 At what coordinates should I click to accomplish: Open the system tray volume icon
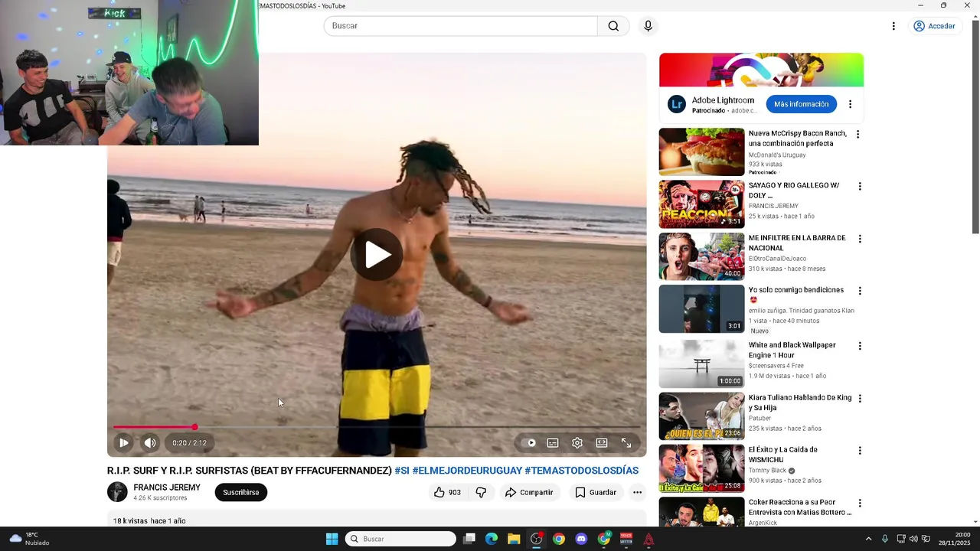(913, 539)
